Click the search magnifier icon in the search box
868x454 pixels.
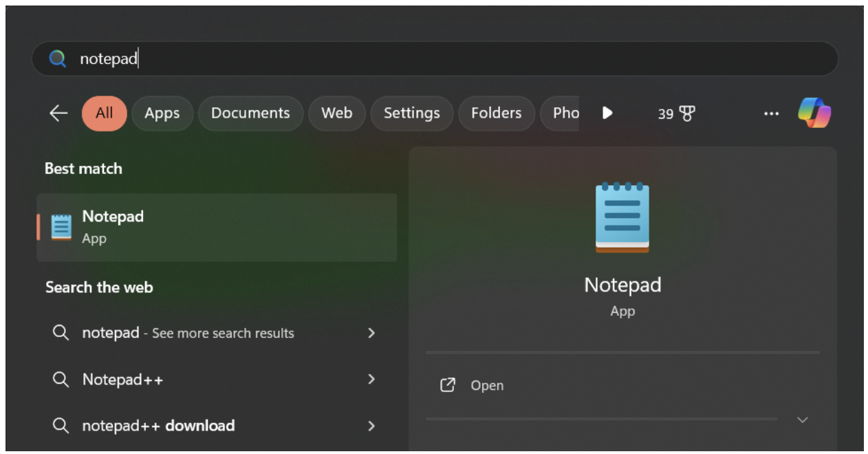coord(56,58)
